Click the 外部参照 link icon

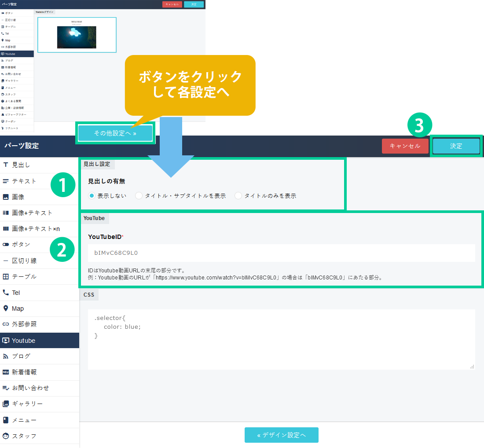click(x=6, y=324)
